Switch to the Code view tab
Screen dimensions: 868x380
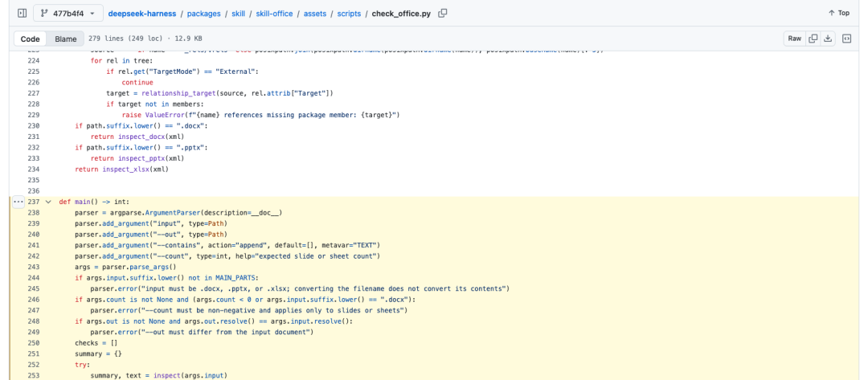30,39
